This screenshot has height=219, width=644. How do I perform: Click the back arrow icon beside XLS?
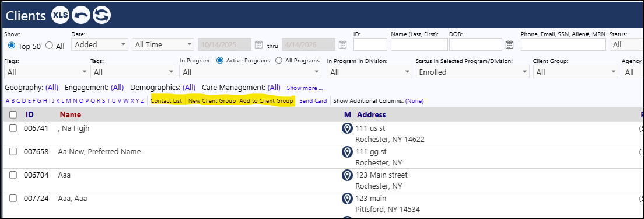click(81, 16)
